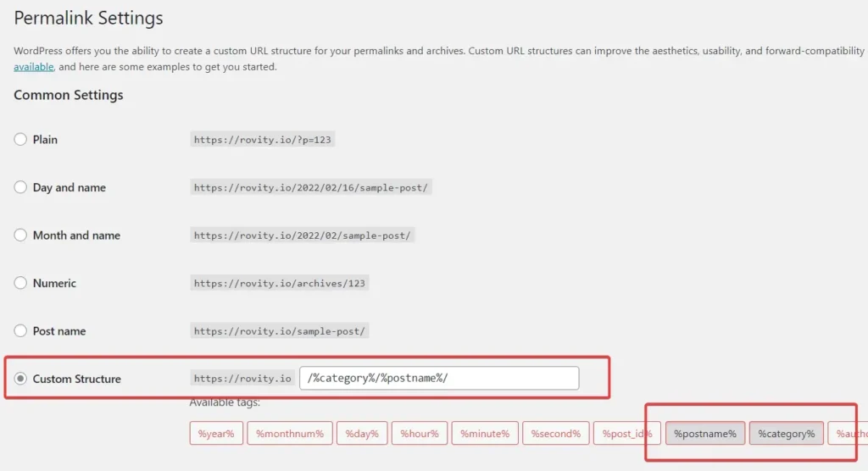This screenshot has height=471, width=868.
Task: Insert the %hour% tag
Action: pos(419,434)
